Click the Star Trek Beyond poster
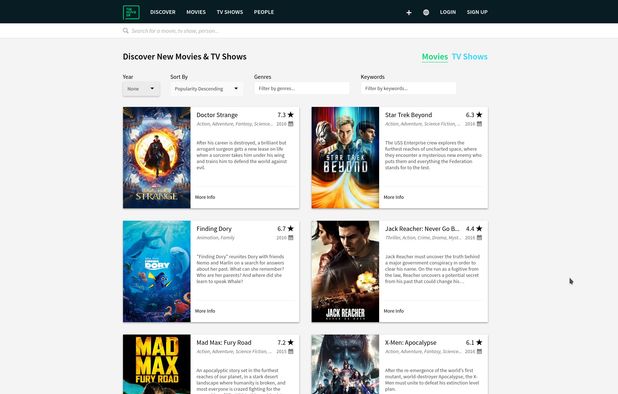618x394 pixels. [x=345, y=158]
